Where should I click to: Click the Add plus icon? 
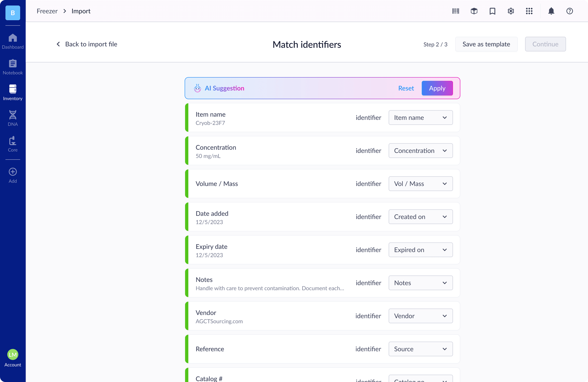pyautogui.click(x=13, y=175)
